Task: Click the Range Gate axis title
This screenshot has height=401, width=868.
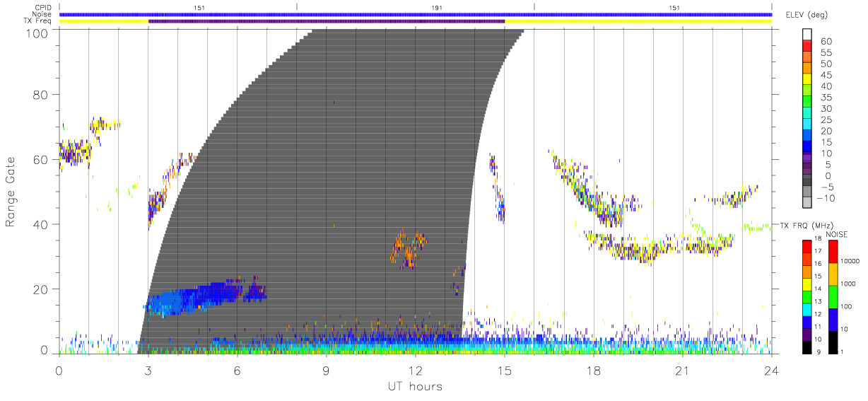Action: click(x=11, y=192)
